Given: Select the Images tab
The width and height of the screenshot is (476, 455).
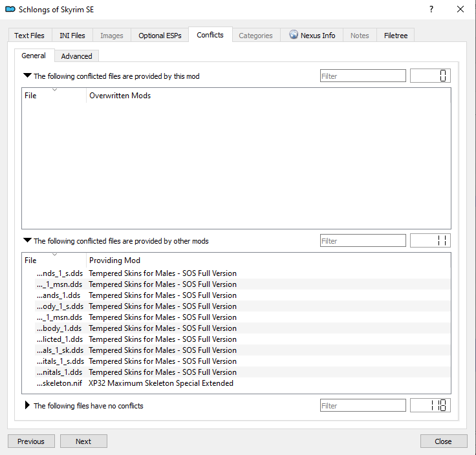Looking at the screenshot, I should click(x=112, y=36).
